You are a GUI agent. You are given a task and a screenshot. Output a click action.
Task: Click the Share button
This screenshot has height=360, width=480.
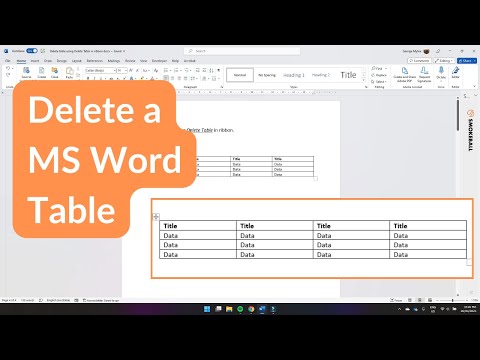[467, 61]
